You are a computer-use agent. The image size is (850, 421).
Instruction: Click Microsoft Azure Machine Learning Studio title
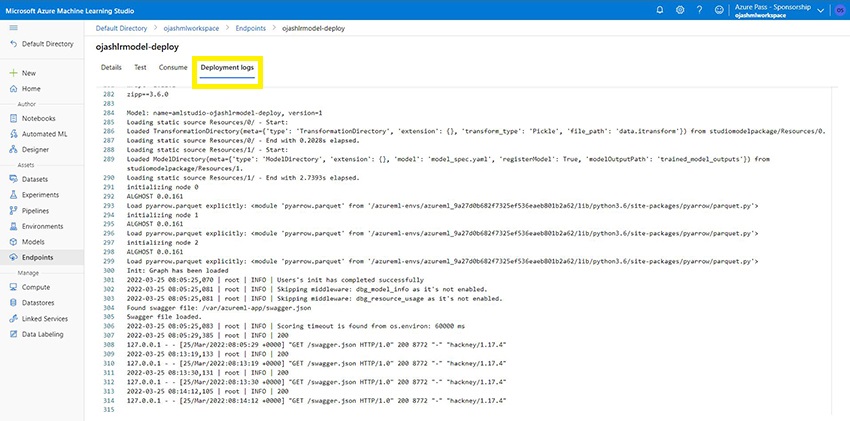[x=69, y=11]
